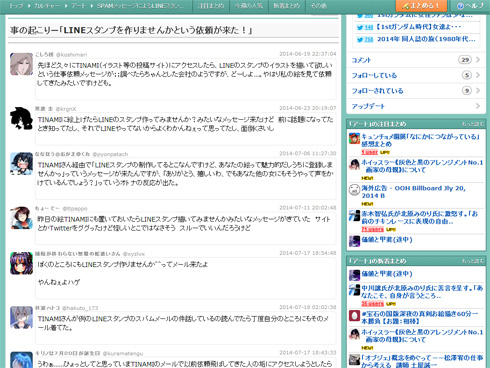Click the フォローされている count badge 9
The height and width of the screenshot is (368, 490).
[467, 90]
